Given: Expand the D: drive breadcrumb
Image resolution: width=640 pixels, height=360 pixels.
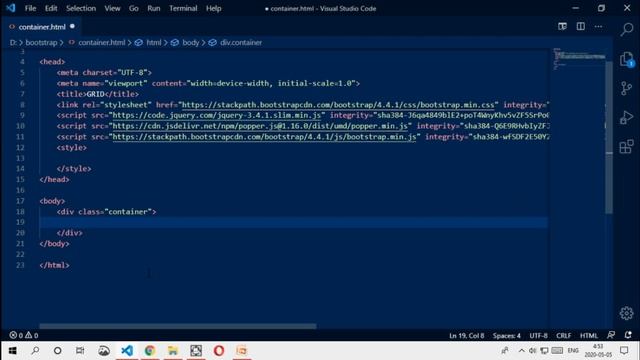Looking at the screenshot, I should 13,42.
